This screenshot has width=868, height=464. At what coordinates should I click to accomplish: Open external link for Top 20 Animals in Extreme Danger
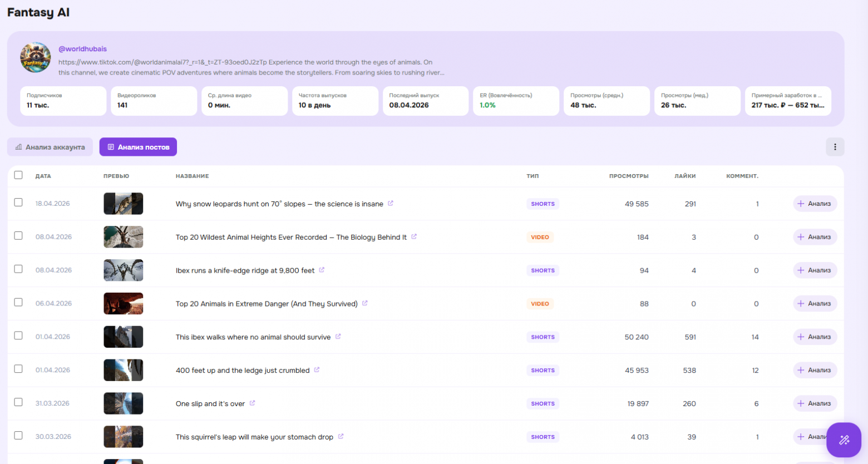(x=365, y=303)
